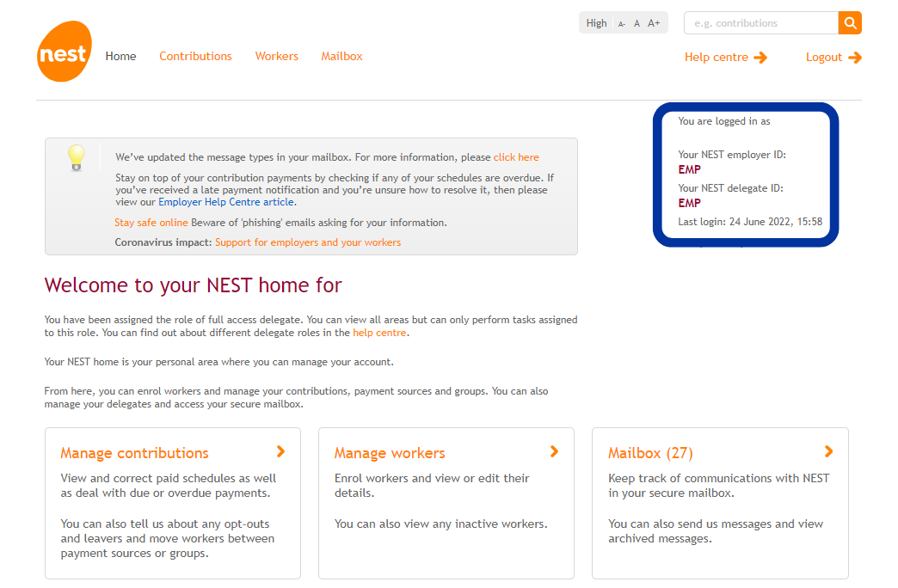The width and height of the screenshot is (898, 588).
Task: Focus the search field e.g. contributions
Action: point(761,23)
